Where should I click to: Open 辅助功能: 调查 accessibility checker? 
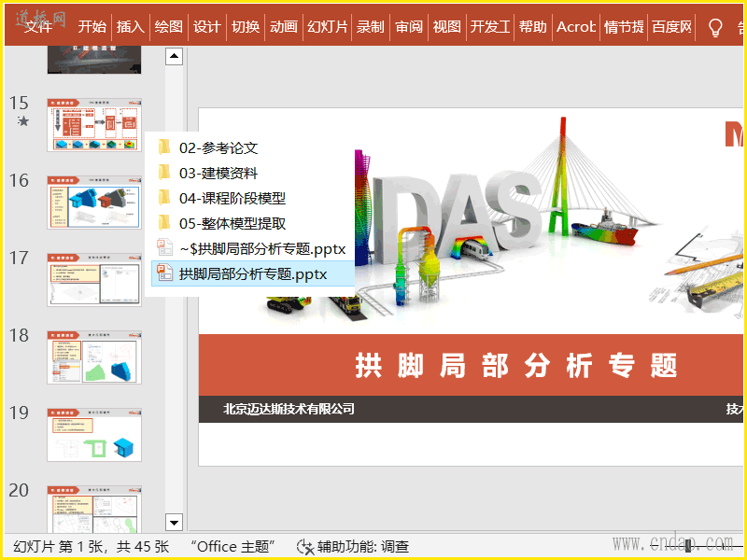click(352, 546)
